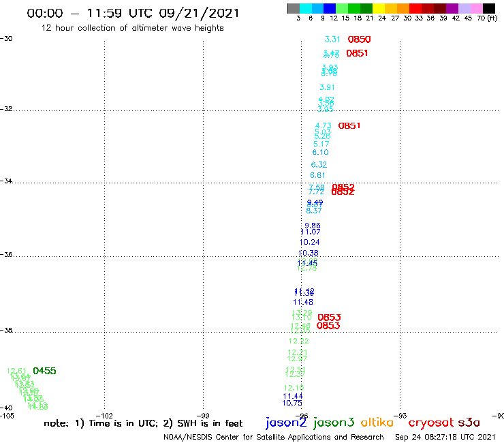Click the subtitle '12 hour collection of altimeter wave heights'
This screenshot has height=443, width=504.
(x=132, y=28)
